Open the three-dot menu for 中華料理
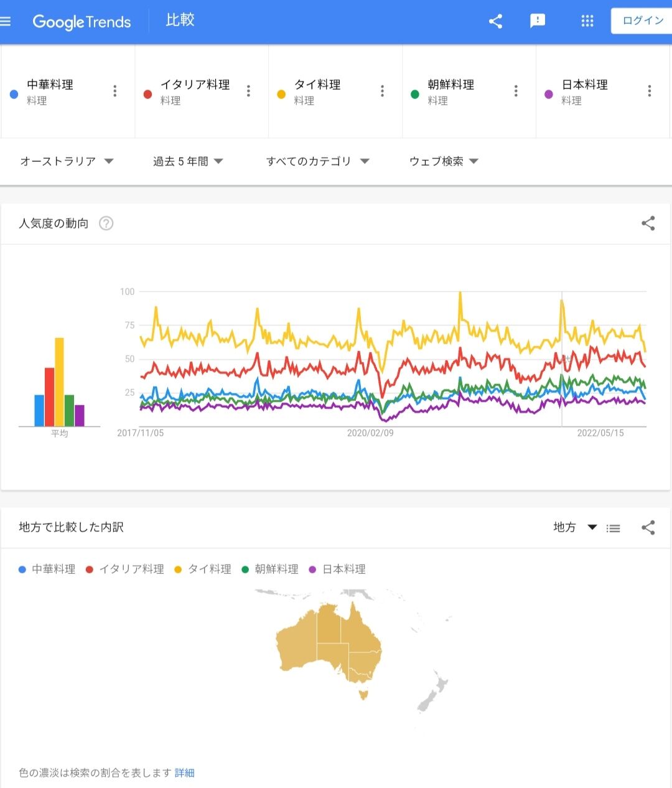This screenshot has height=788, width=672. (115, 91)
